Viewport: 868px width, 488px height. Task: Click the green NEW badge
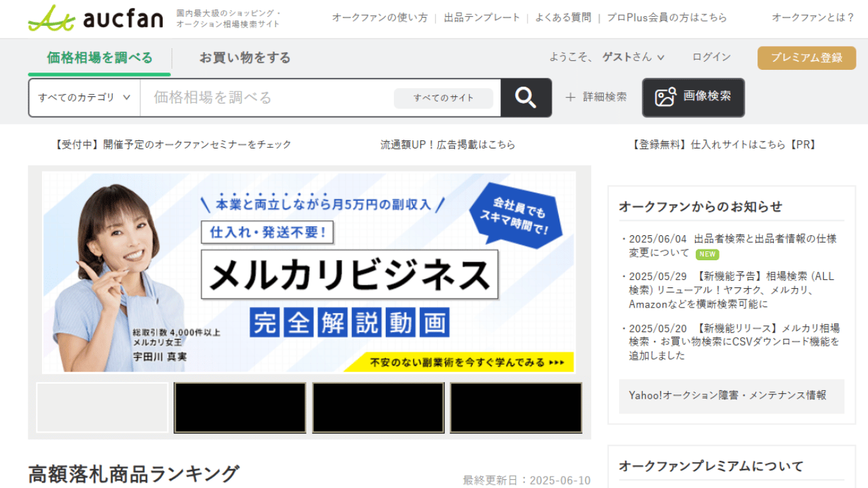[707, 254]
